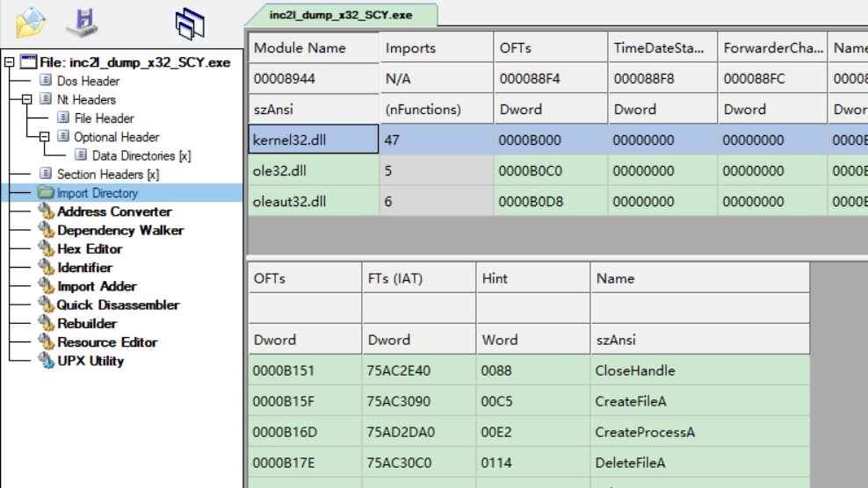The width and height of the screenshot is (868, 488).
Task: Launch the Dependency Walker tool
Action: tap(120, 230)
